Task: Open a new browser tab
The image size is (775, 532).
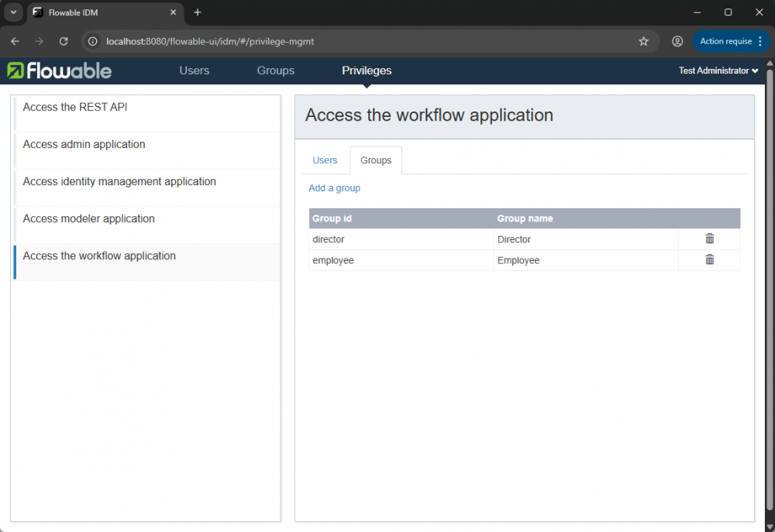Action: 198,12
